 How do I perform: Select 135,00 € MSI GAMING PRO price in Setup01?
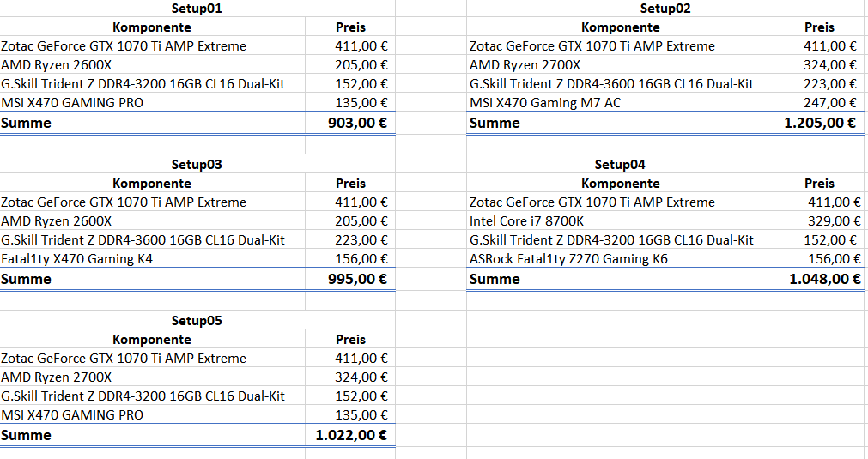(x=349, y=102)
